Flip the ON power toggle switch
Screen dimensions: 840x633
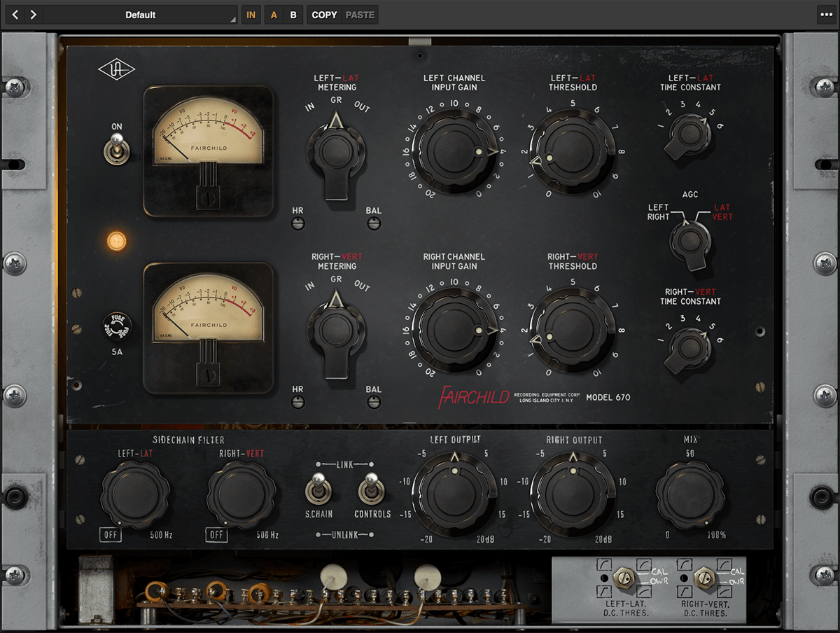point(115,151)
